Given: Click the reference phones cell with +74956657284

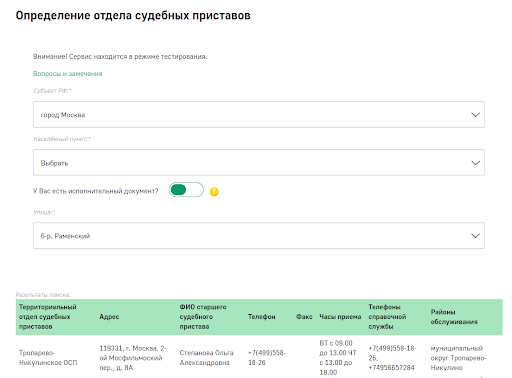Looking at the screenshot, I should pos(392,358).
